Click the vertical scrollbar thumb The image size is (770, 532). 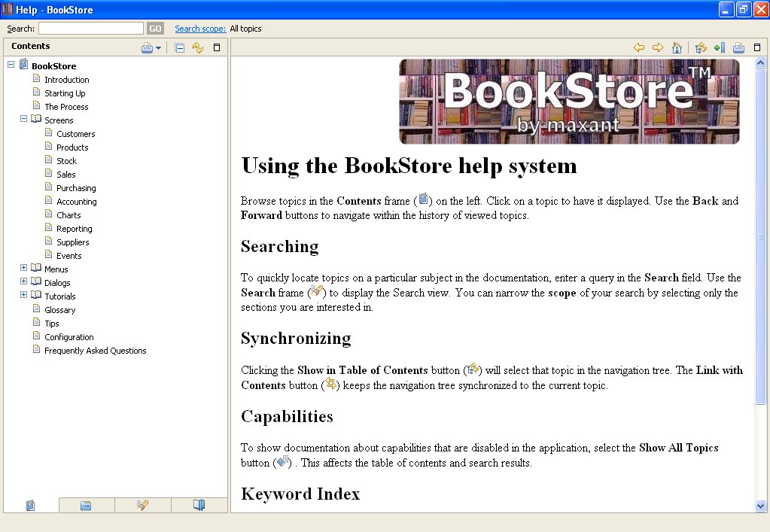(760, 236)
